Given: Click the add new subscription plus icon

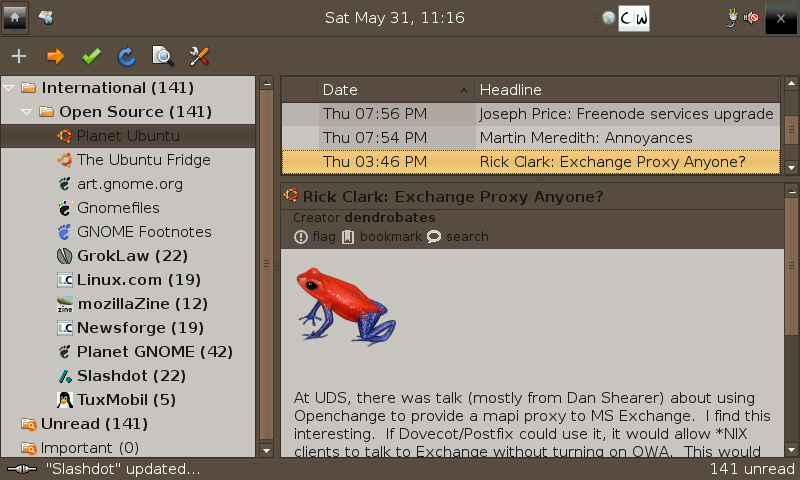Looking at the screenshot, I should click(x=19, y=56).
